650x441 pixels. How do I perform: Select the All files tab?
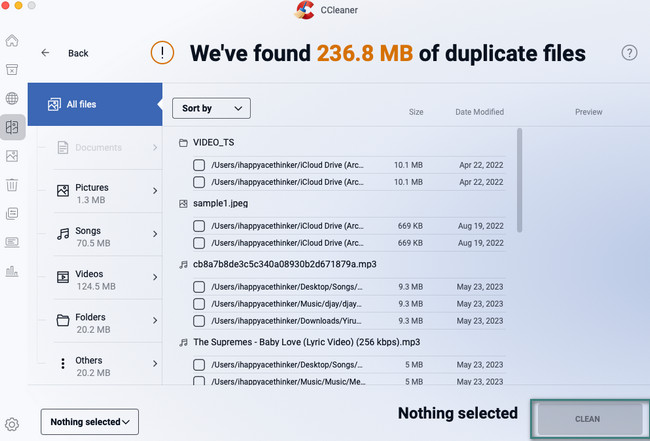coord(95,104)
